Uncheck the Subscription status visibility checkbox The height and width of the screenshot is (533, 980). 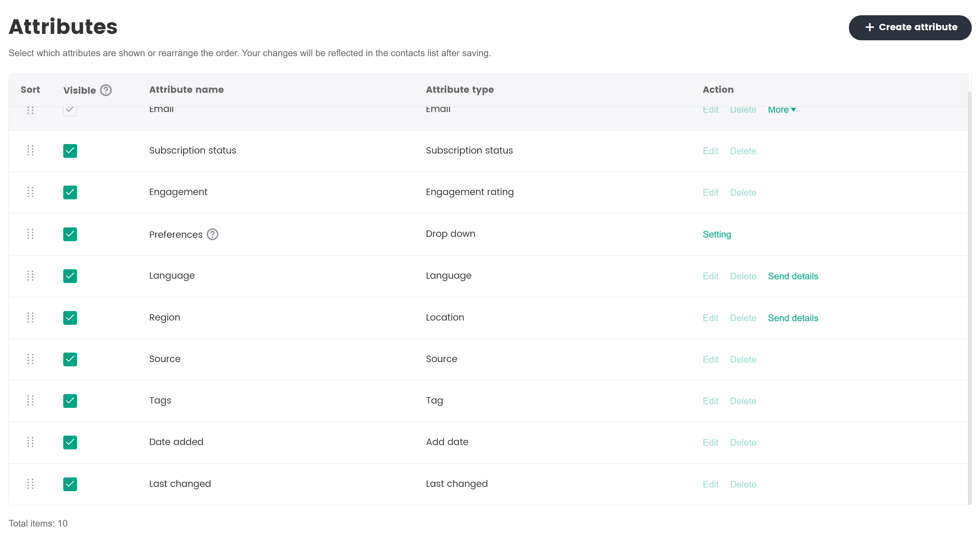(70, 150)
